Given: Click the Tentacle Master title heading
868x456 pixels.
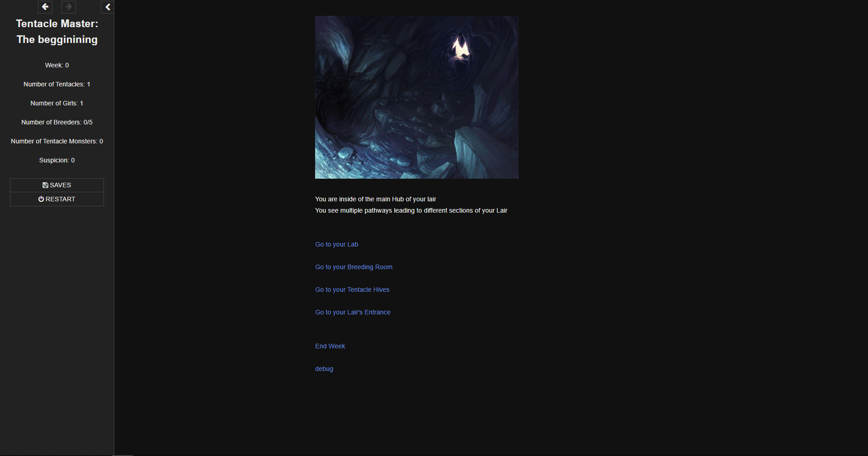Looking at the screenshot, I should click(x=57, y=32).
